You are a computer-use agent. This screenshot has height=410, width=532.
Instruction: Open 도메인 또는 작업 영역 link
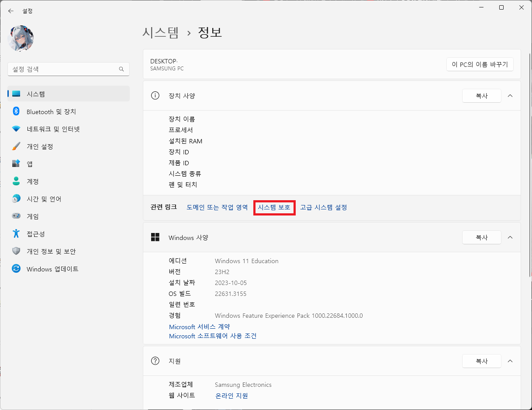[217, 207]
